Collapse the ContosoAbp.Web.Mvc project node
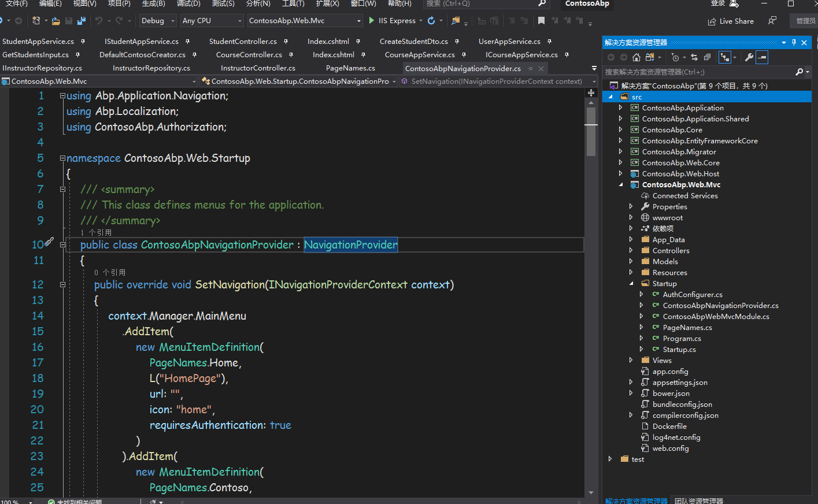Screen dimensions: 818x504 point(621,185)
